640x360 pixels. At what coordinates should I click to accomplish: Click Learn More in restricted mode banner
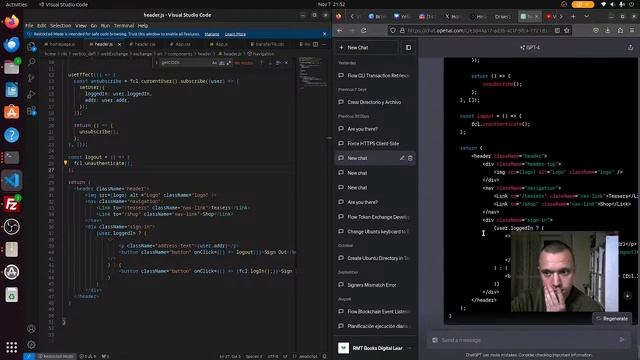[236, 34]
